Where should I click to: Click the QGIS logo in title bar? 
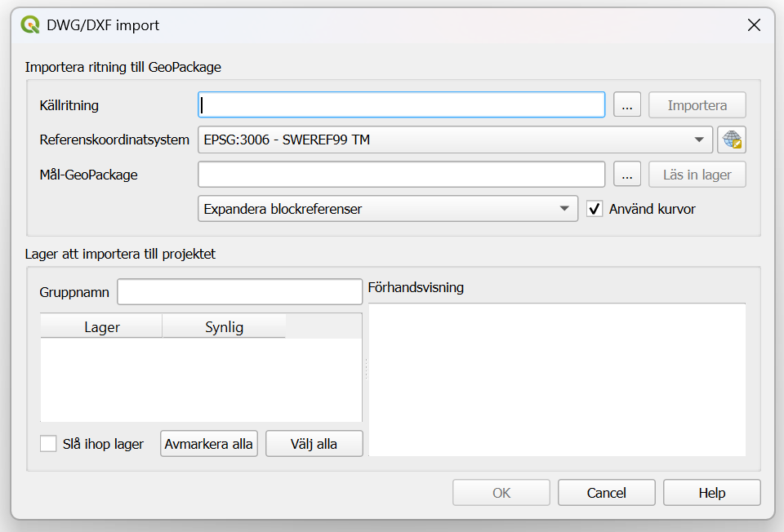[30, 24]
